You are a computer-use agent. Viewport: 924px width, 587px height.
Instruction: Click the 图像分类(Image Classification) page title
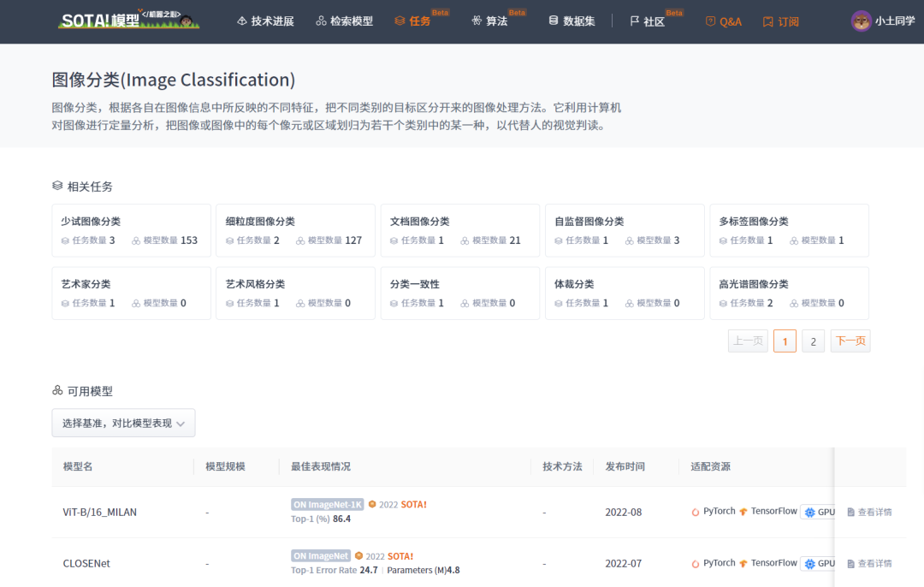click(x=174, y=80)
